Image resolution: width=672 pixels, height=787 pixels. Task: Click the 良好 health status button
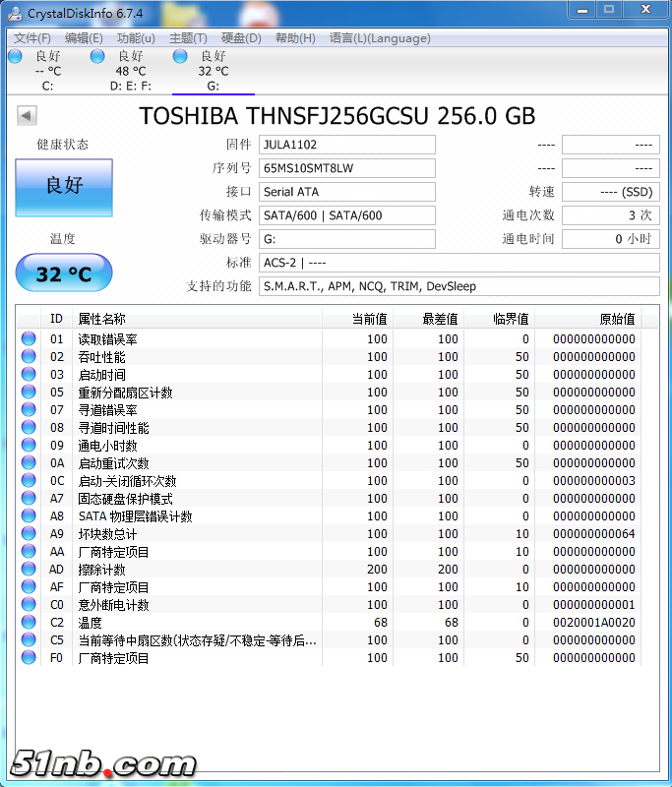64,187
